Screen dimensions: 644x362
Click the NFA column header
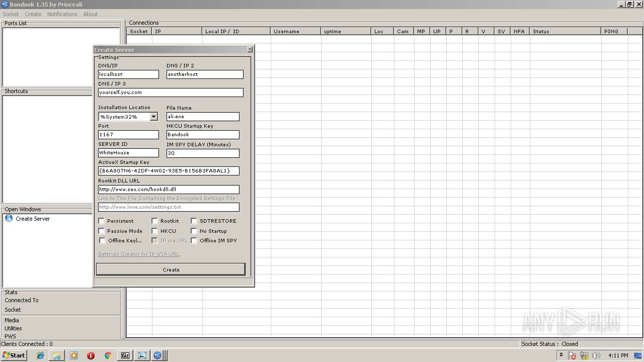[520, 31]
